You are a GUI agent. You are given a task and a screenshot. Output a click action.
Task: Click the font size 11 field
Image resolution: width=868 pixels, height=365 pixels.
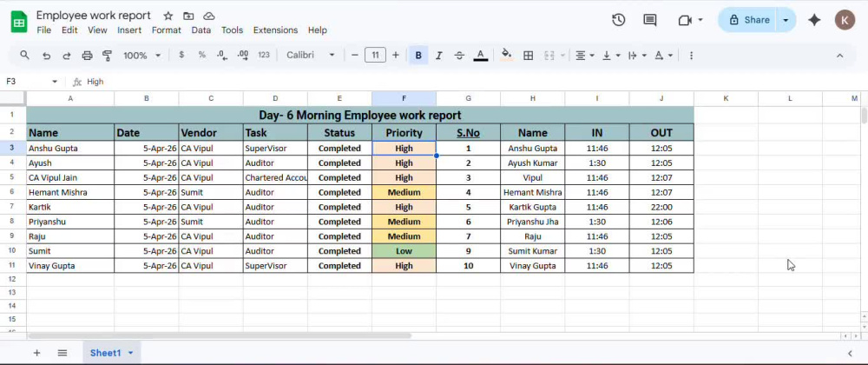[375, 55]
